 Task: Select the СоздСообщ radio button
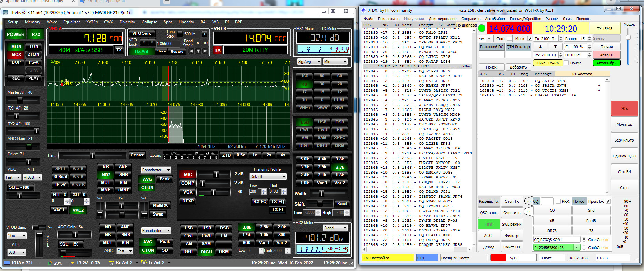point(584,239)
